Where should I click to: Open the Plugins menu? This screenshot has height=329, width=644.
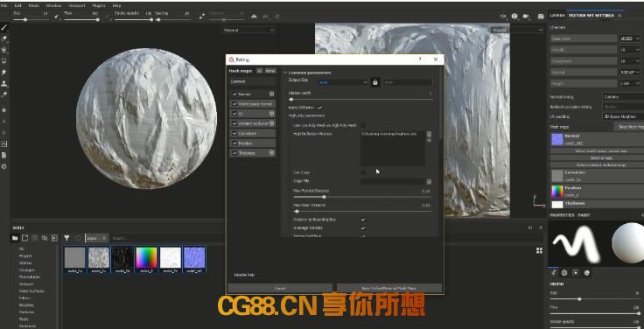(99, 6)
